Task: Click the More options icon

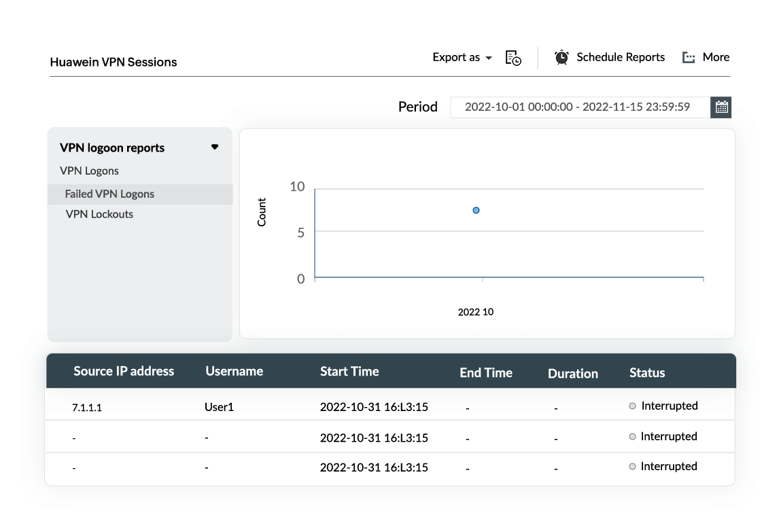Action: click(689, 58)
